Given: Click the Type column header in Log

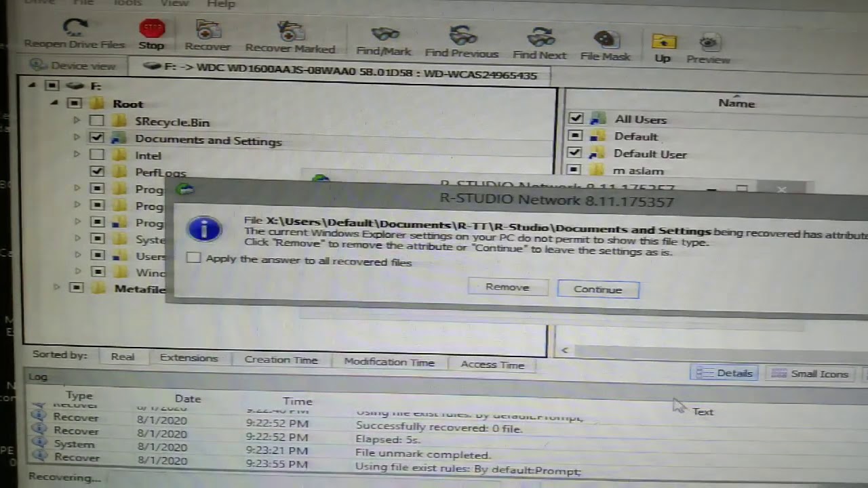Looking at the screenshot, I should point(79,395).
